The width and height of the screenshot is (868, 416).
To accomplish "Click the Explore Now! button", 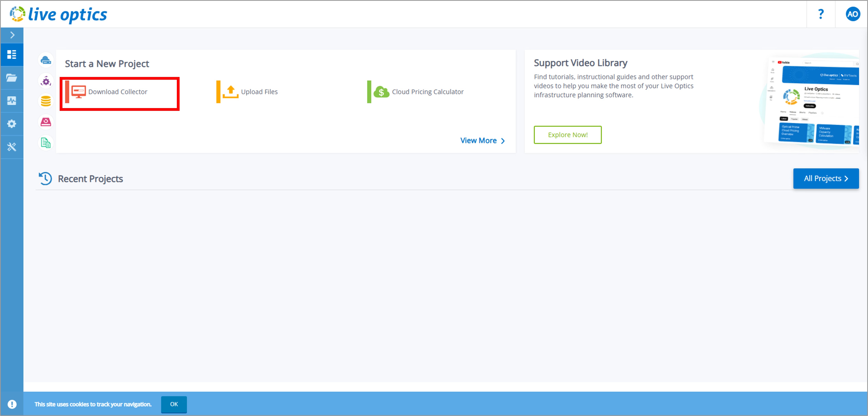I will point(568,135).
